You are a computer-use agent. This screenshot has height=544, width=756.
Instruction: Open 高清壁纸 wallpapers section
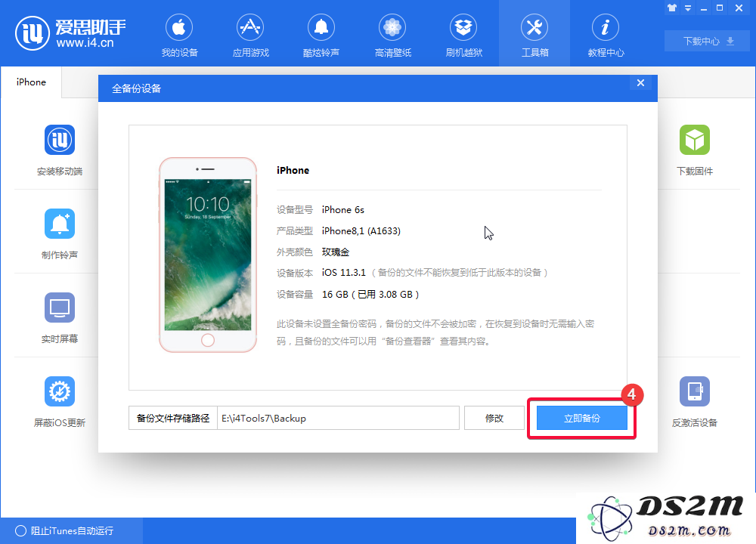392,36
